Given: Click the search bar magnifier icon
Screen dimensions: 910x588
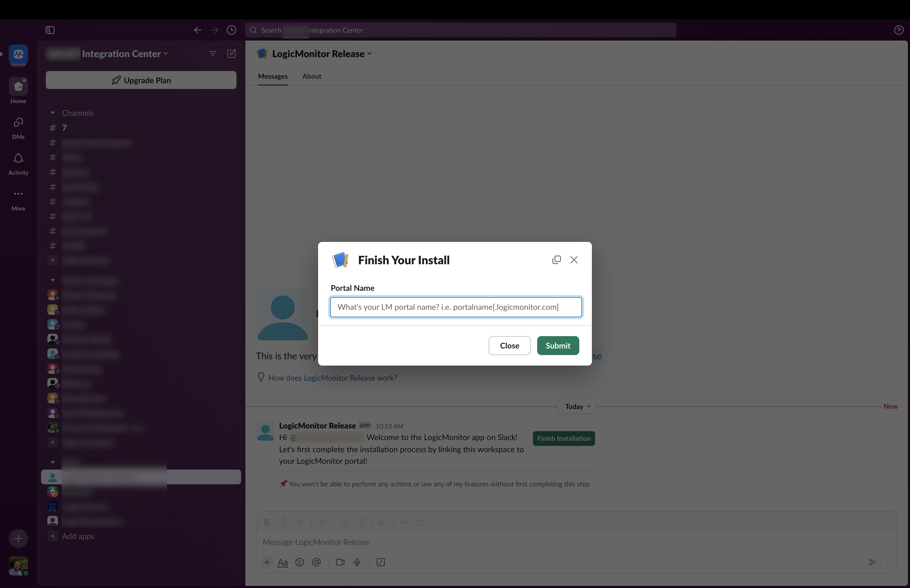Looking at the screenshot, I should (253, 30).
